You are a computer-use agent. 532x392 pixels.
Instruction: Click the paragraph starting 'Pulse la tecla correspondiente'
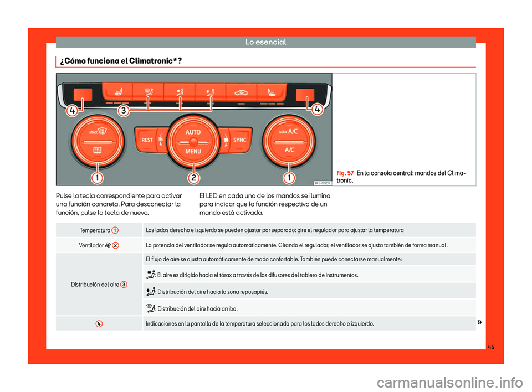119,204
